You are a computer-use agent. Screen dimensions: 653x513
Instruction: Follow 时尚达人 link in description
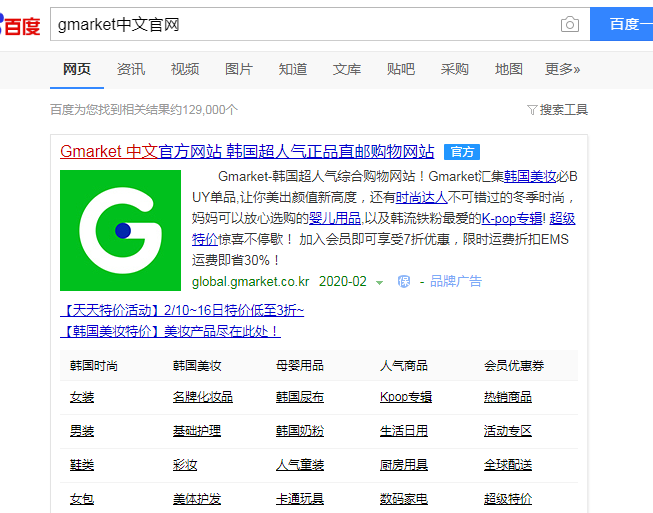pos(421,197)
